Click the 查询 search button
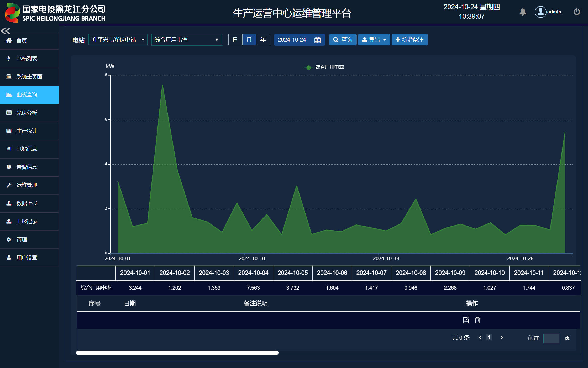This screenshot has height=368, width=588. [343, 40]
